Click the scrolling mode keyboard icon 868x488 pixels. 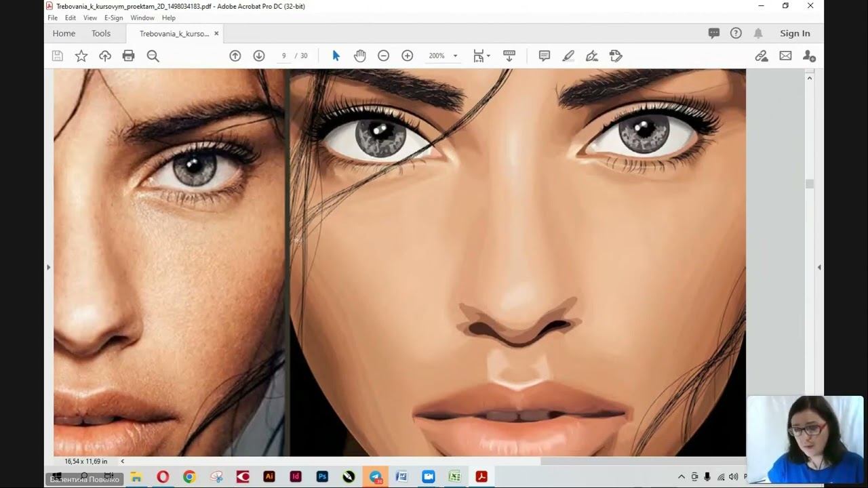pos(509,56)
